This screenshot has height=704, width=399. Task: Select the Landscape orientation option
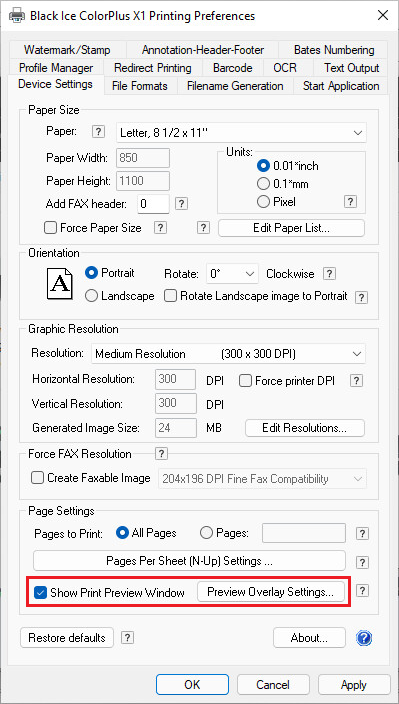(91, 296)
